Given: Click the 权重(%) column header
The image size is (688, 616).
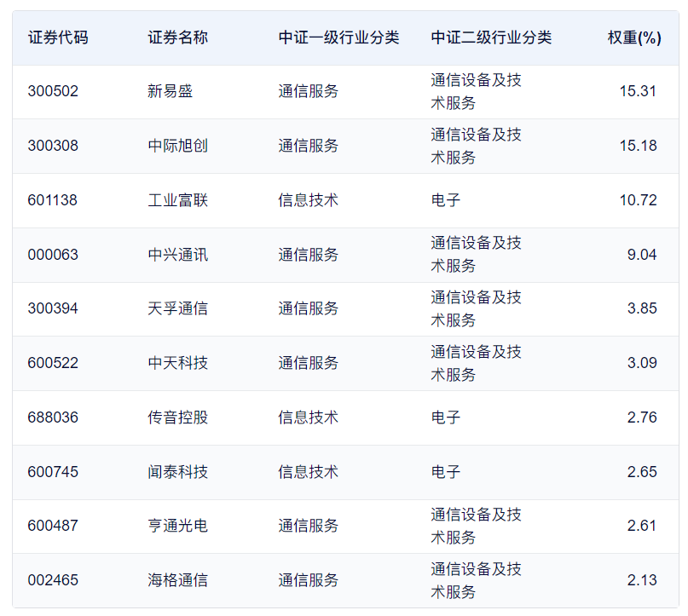Looking at the screenshot, I should (x=634, y=37).
